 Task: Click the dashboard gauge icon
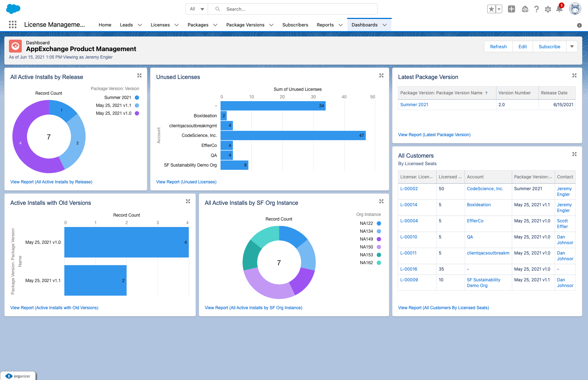[x=15, y=46]
